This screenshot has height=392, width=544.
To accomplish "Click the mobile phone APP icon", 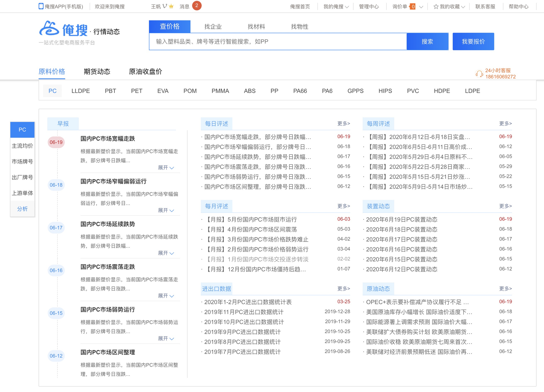I will coord(41,6).
